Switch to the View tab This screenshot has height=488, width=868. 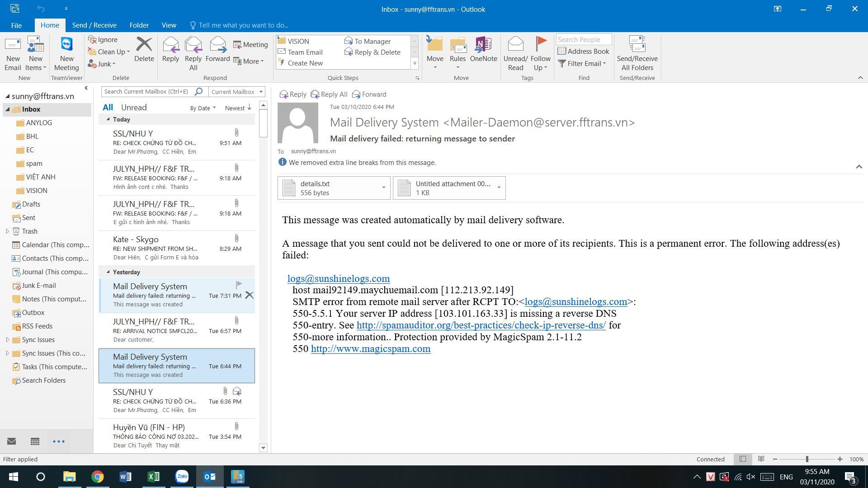pyautogui.click(x=169, y=25)
